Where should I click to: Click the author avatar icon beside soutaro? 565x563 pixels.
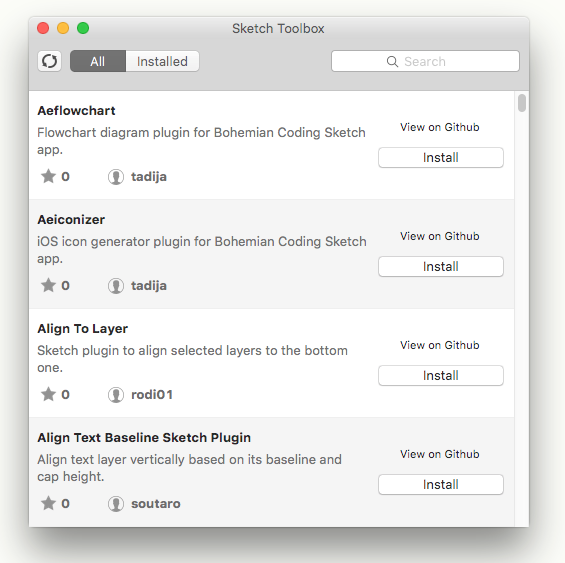(116, 504)
